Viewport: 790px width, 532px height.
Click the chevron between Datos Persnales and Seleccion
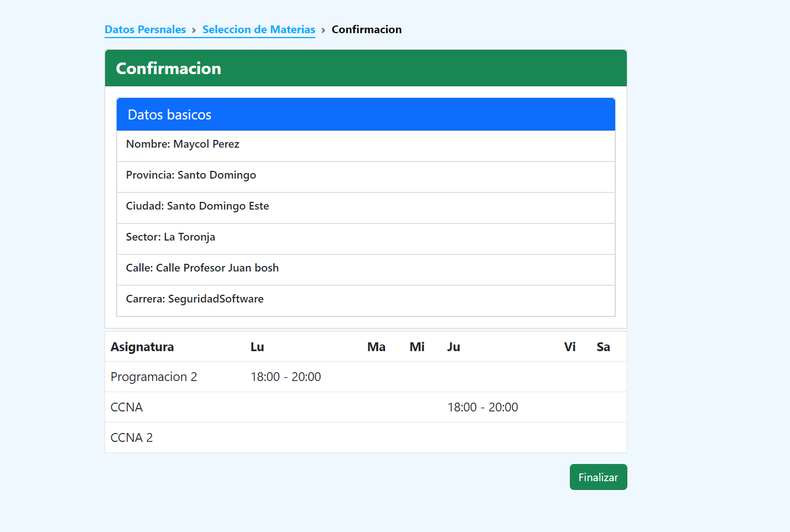[x=194, y=29]
